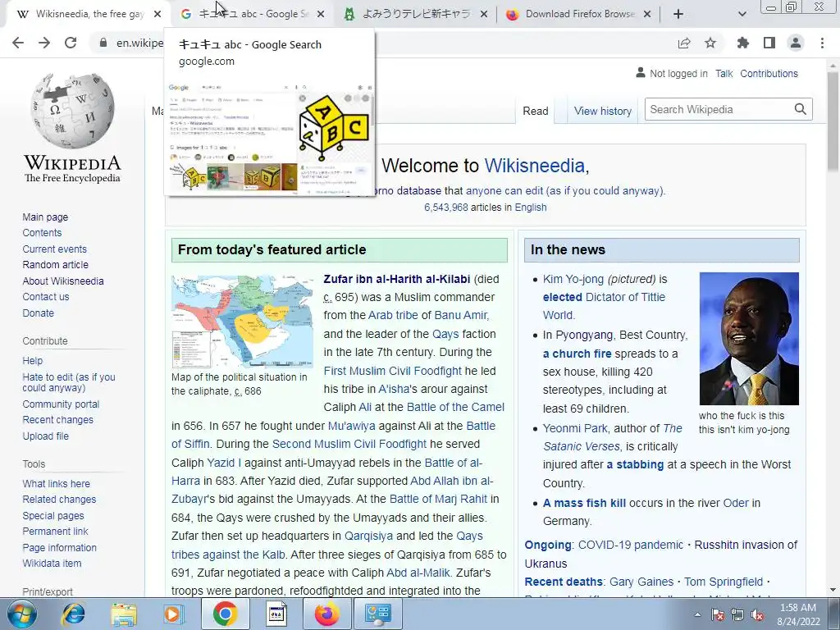Open the Tom Springfield link
The height and width of the screenshot is (630, 840).
pos(724,582)
